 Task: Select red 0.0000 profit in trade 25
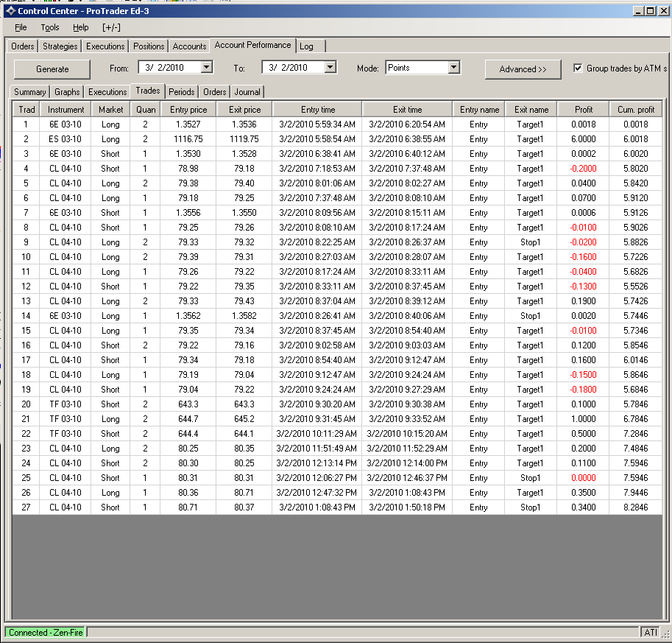[x=583, y=478]
